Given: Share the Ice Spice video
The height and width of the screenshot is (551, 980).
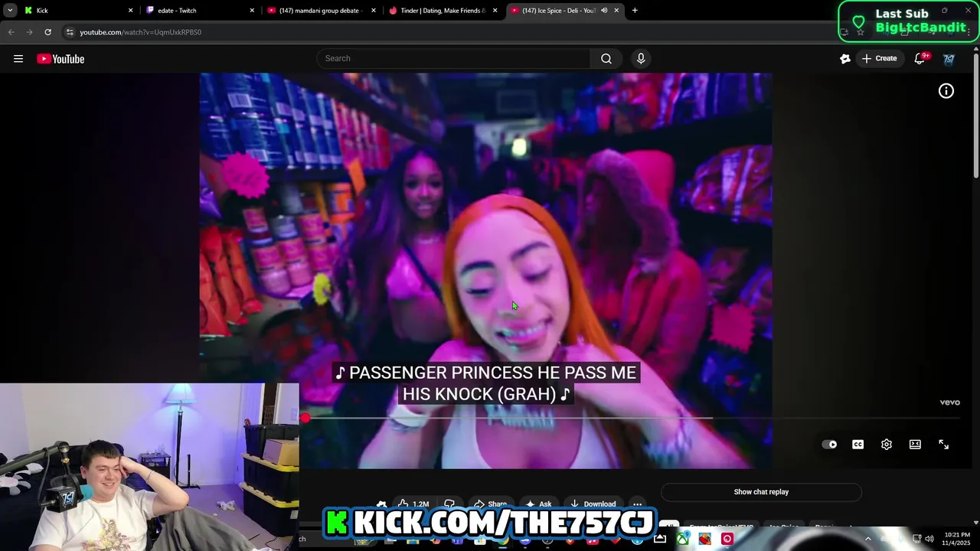Looking at the screenshot, I should click(x=490, y=504).
